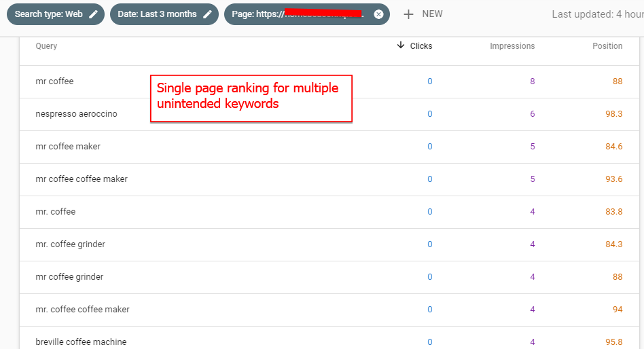Click the down arrow sort icon beside Clicks
This screenshot has height=349, width=644.
coord(401,45)
